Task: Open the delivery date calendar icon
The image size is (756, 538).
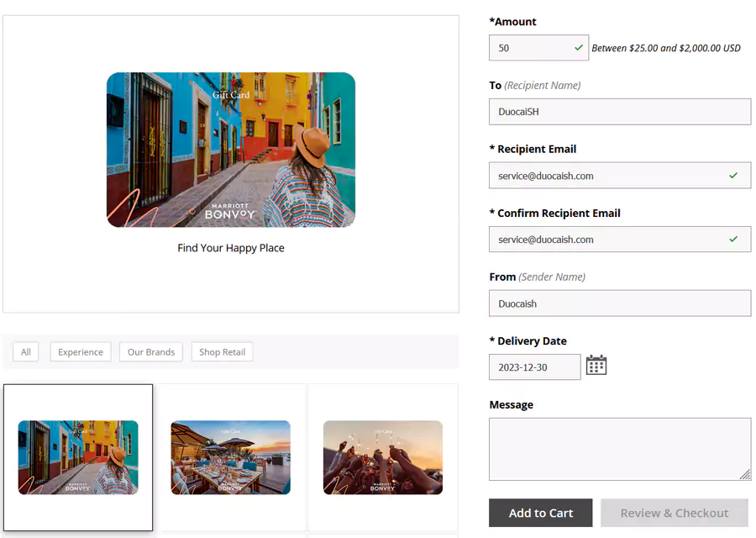Action: [x=596, y=366]
